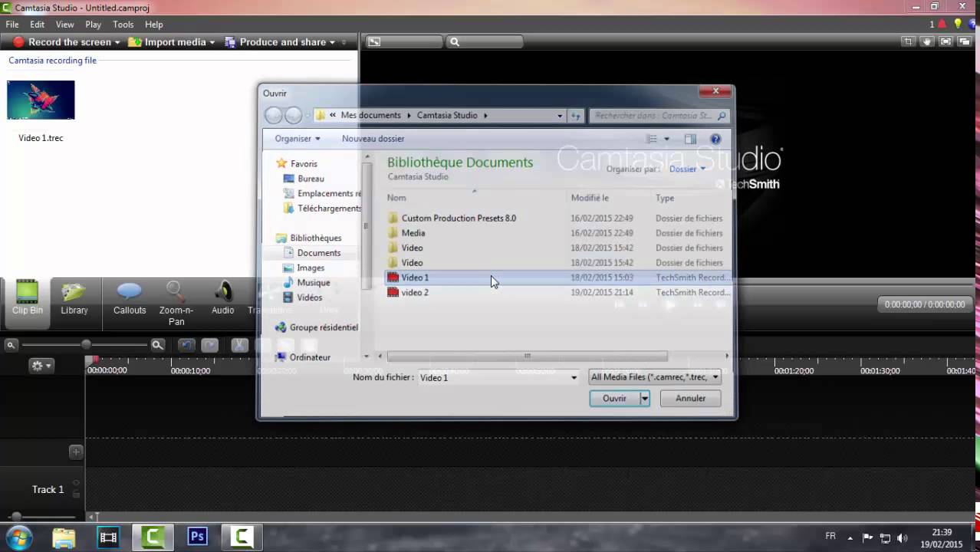Click the timeline Cut scissors button
Image resolution: width=980 pixels, height=552 pixels.
coord(239,345)
